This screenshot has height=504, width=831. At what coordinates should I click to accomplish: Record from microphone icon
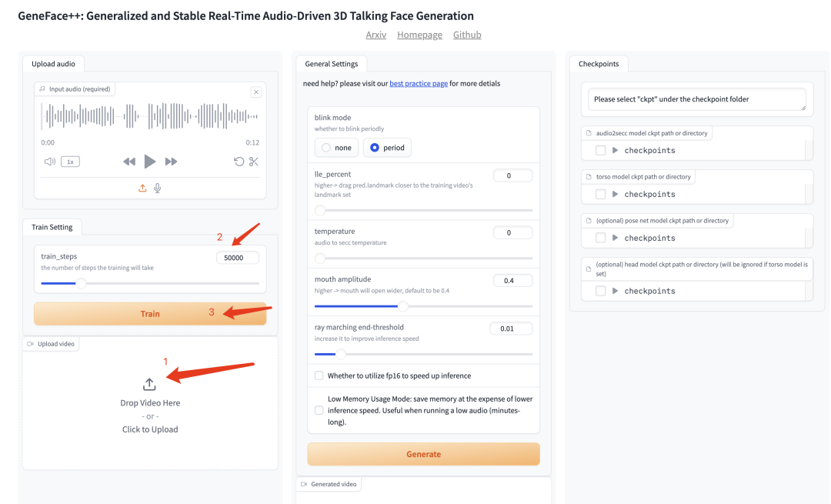click(x=158, y=189)
